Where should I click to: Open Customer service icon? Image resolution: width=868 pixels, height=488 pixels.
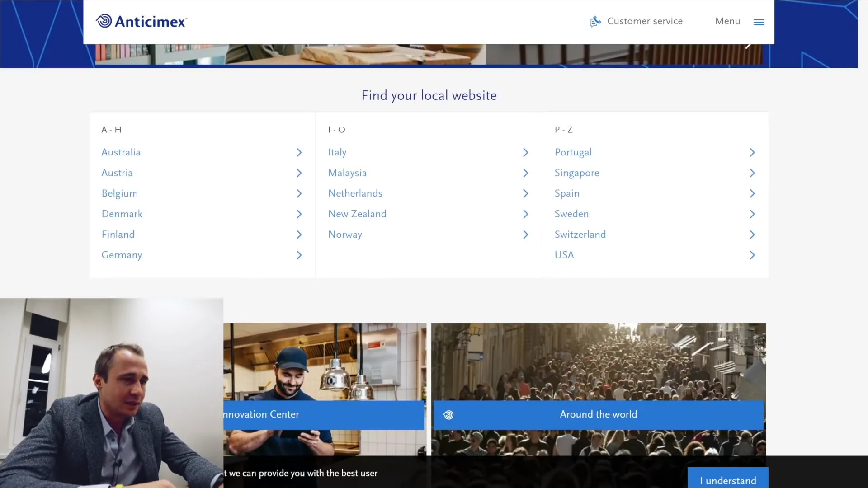pos(594,21)
